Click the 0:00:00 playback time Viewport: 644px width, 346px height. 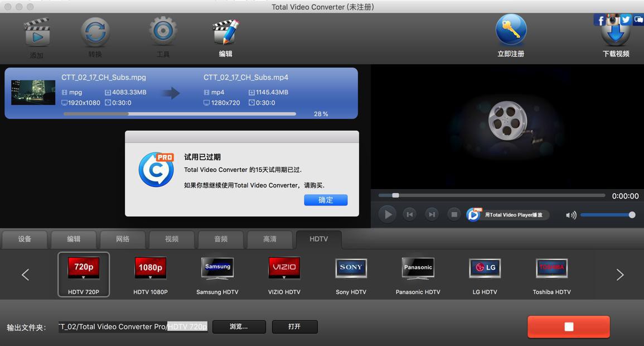(625, 196)
